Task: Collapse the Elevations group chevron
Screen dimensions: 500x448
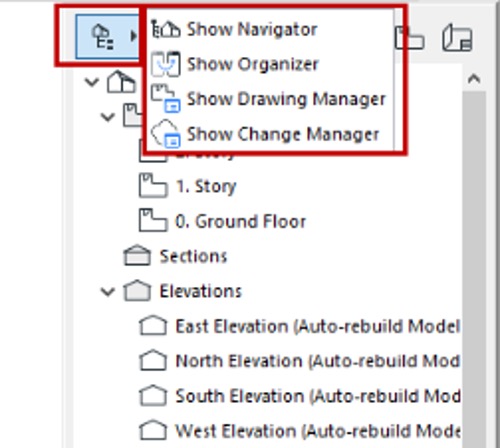Action: pyautogui.click(x=108, y=292)
